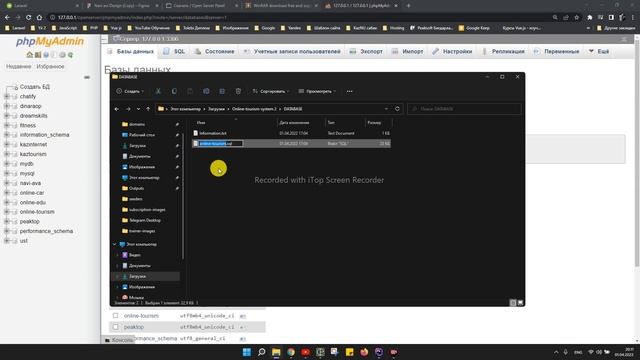Expand the dinaraop database node

[7, 106]
